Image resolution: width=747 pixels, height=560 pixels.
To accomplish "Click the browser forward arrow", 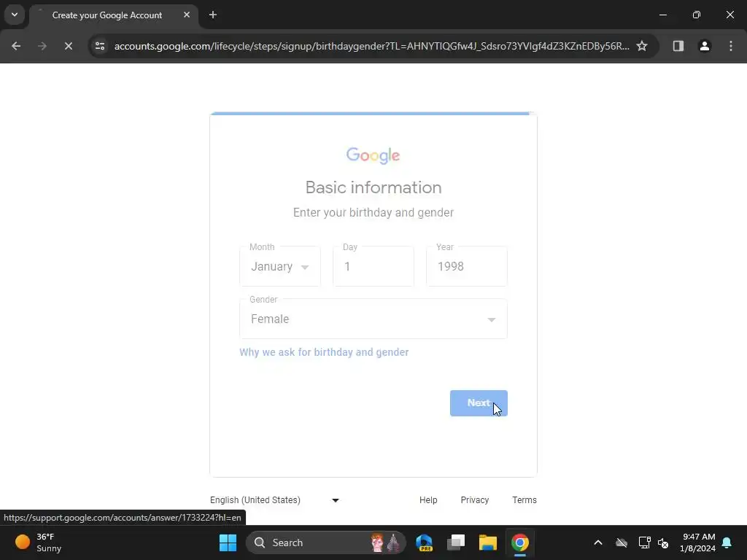I will pyautogui.click(x=42, y=46).
